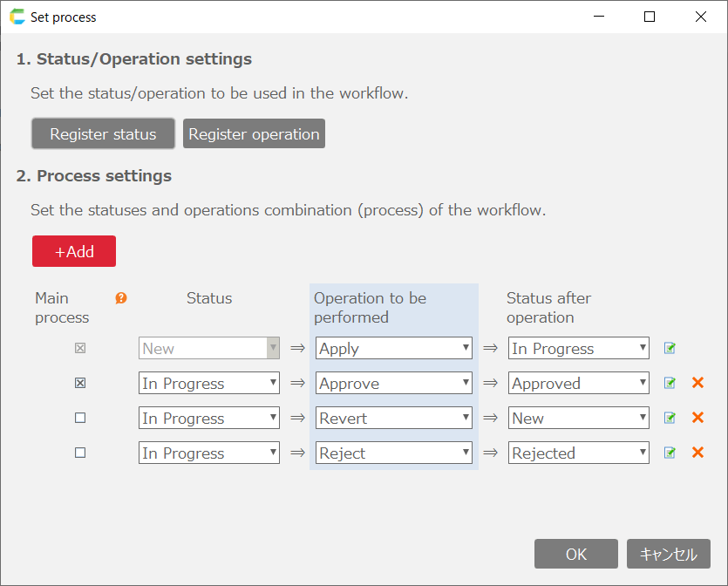Screen dimensions: 728x586
Task: Click the orange help icon beside Main process
Action: tap(121, 298)
